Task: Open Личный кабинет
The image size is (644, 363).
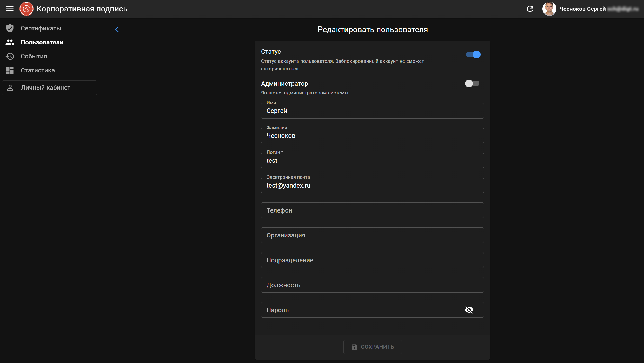Action: click(50, 88)
